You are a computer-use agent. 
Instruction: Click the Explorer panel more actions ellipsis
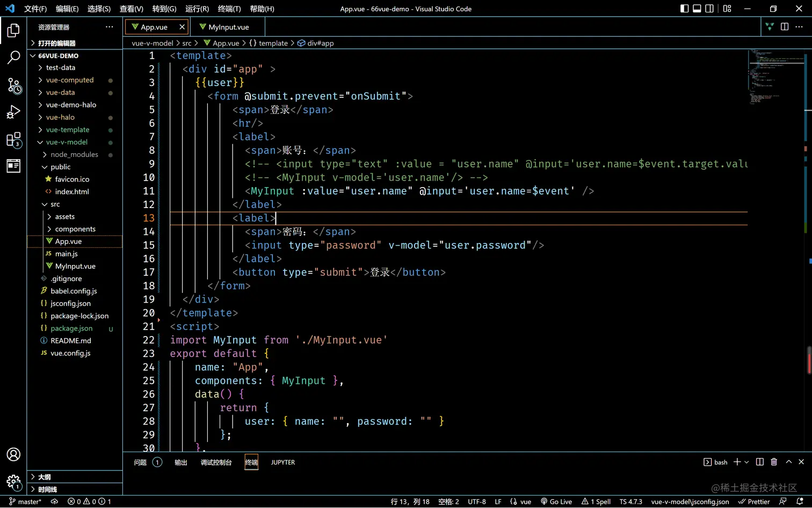pos(110,27)
